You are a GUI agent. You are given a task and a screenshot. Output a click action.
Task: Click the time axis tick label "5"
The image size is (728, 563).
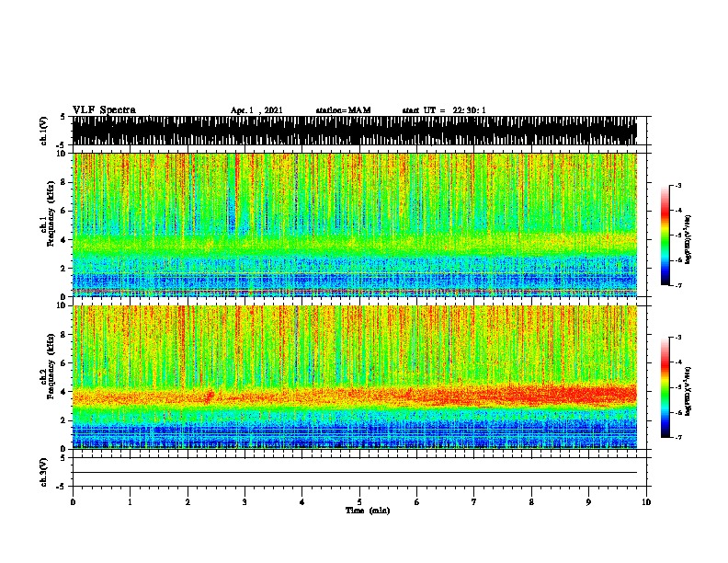point(359,502)
